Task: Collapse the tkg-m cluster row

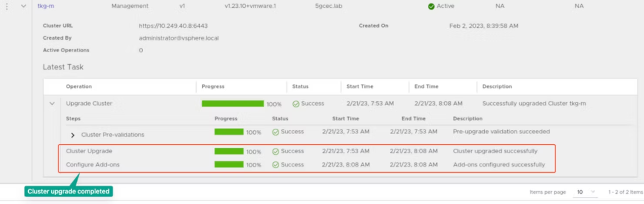Action: point(23,6)
